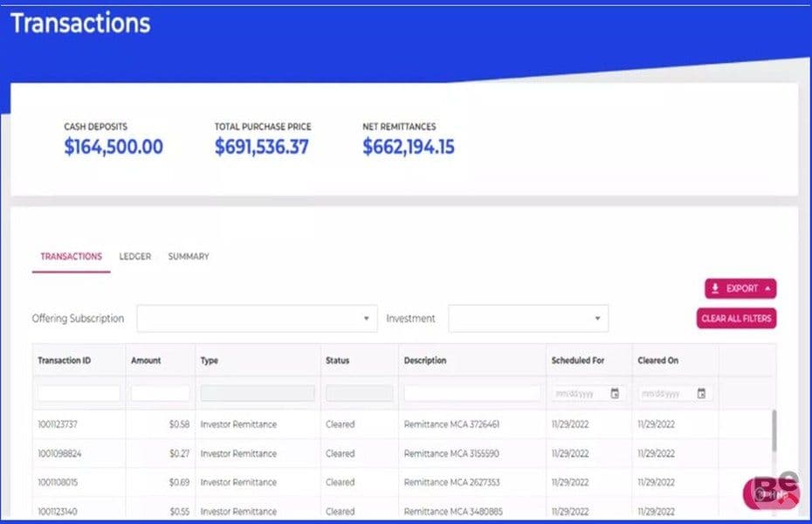The height and width of the screenshot is (524, 812).
Task: Click into the Amount filter box
Action: [160, 394]
